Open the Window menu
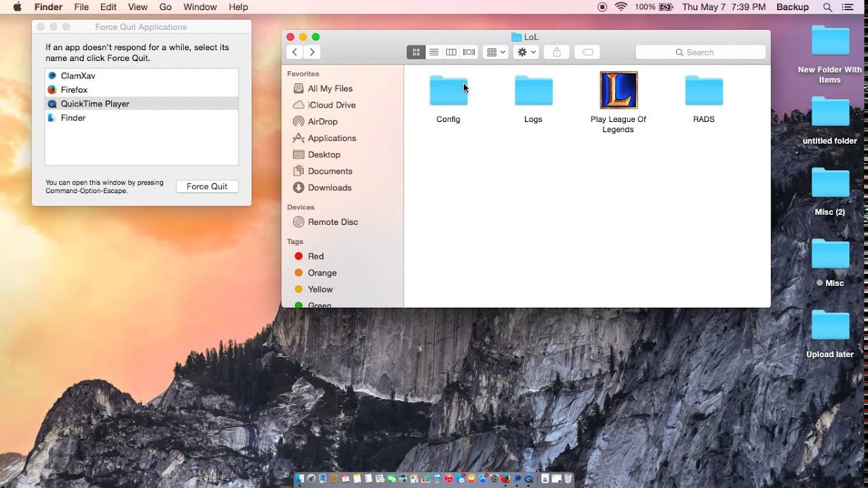Screen dimensions: 868x488 pyautogui.click(x=200, y=7)
